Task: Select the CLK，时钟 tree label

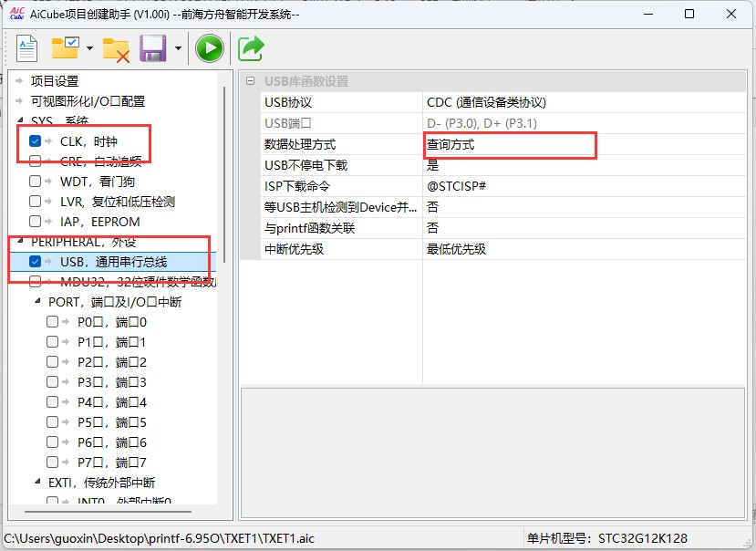Action: coord(88,141)
